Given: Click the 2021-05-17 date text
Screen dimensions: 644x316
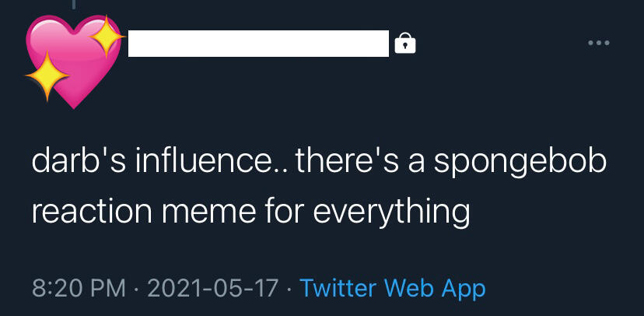Looking at the screenshot, I should click(211, 288).
